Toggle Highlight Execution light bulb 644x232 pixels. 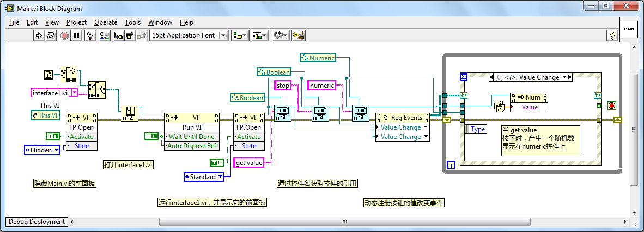pyautogui.click(x=90, y=35)
